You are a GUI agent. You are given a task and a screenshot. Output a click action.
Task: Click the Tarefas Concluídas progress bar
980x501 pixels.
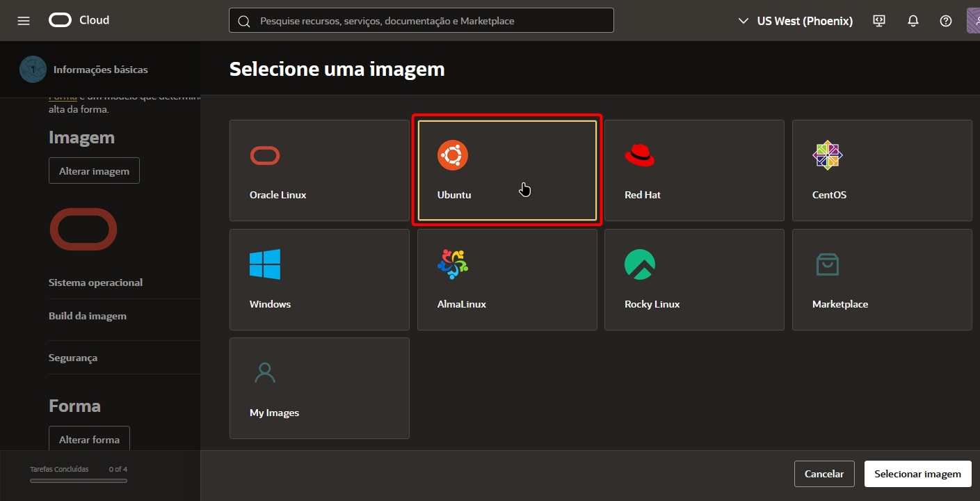click(79, 480)
